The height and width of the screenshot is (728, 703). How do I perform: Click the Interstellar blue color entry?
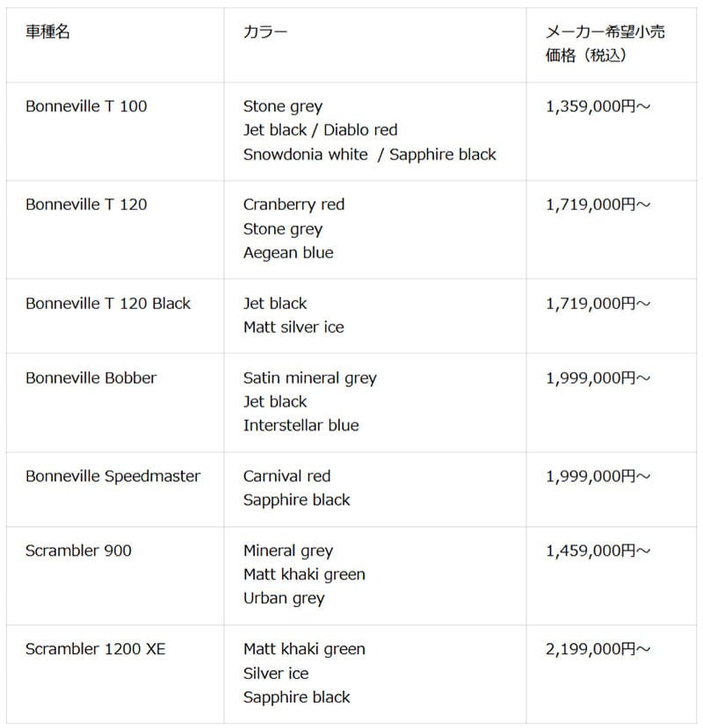(x=301, y=425)
